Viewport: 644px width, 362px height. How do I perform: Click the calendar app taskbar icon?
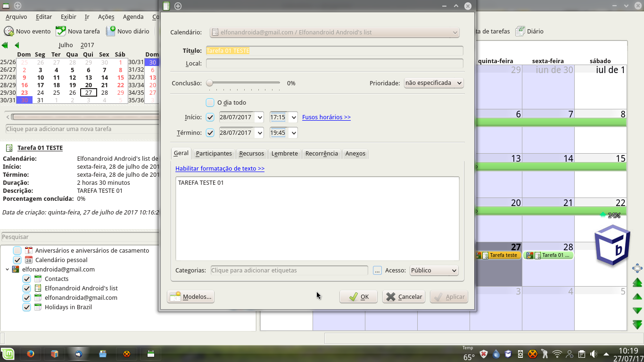tap(151, 354)
